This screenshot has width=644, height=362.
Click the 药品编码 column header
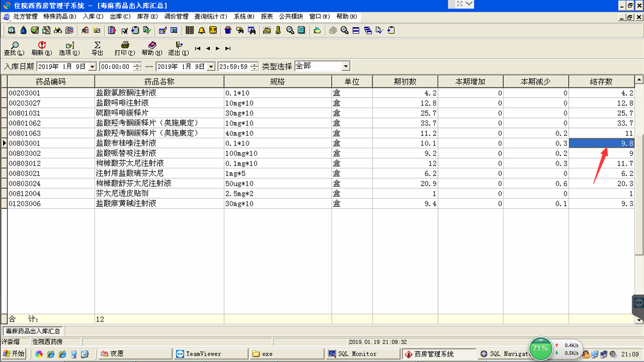[x=51, y=82]
